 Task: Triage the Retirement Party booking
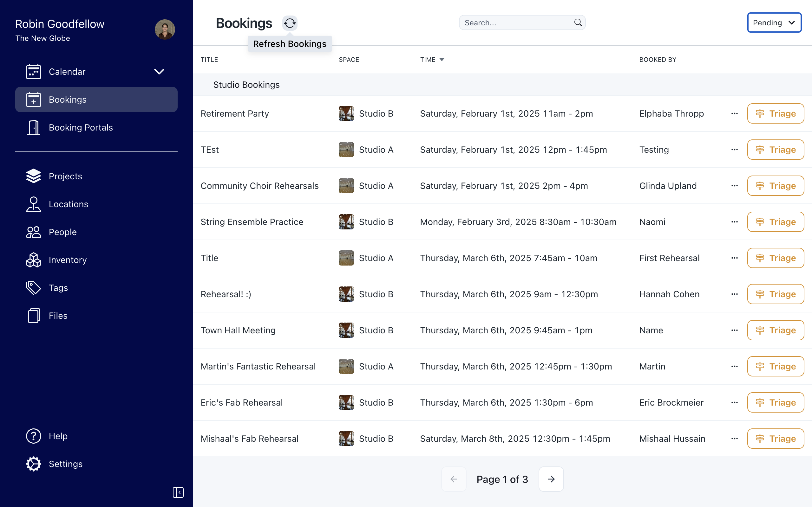pos(776,113)
